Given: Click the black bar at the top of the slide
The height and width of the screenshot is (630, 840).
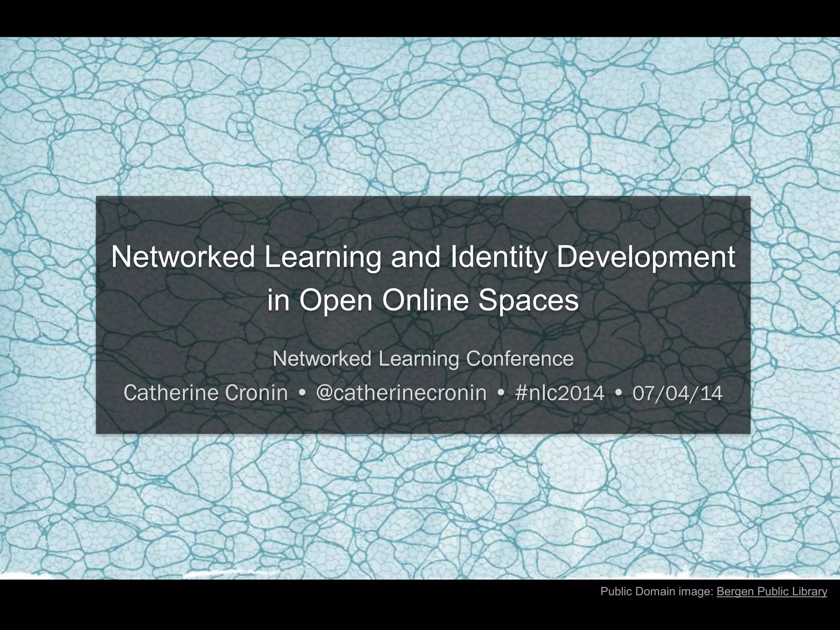Looking at the screenshot, I should [x=420, y=18].
